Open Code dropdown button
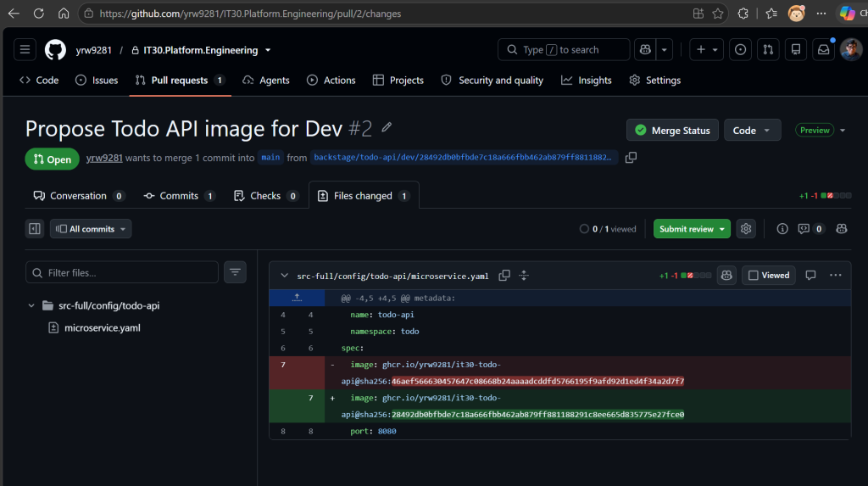The width and height of the screenshot is (868, 486). [752, 131]
